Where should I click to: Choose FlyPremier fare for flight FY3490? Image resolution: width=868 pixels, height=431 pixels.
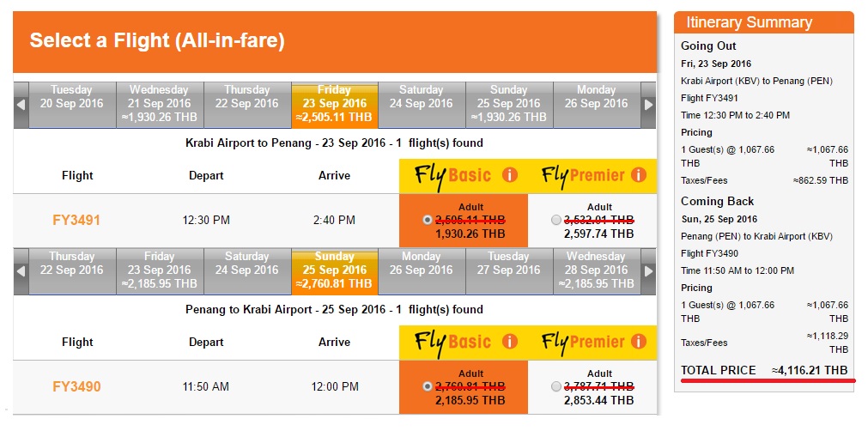555,386
